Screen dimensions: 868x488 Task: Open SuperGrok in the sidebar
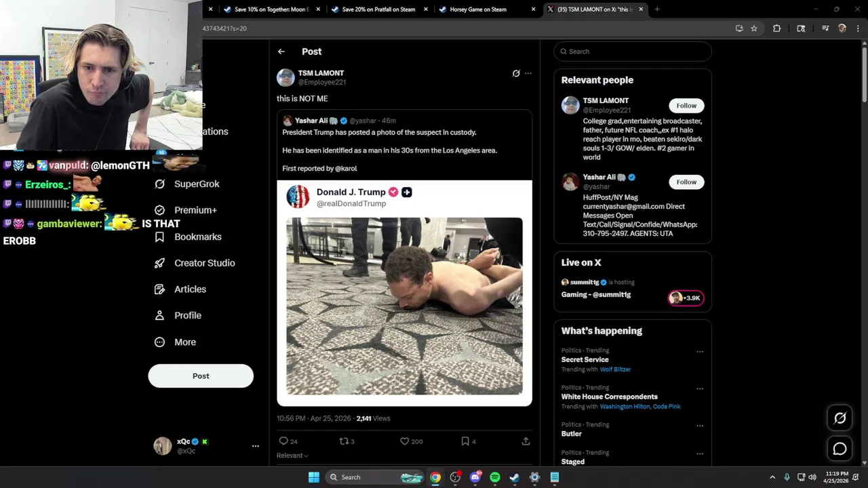click(x=187, y=184)
